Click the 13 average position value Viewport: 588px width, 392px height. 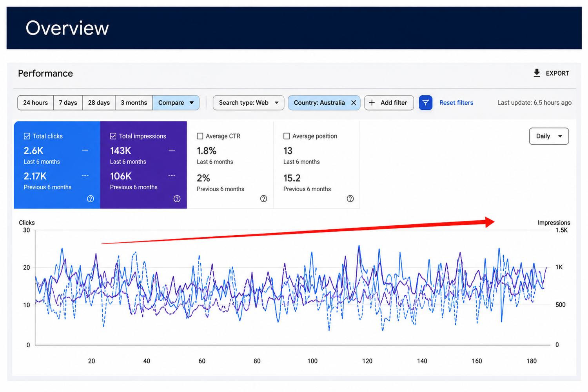coord(288,151)
